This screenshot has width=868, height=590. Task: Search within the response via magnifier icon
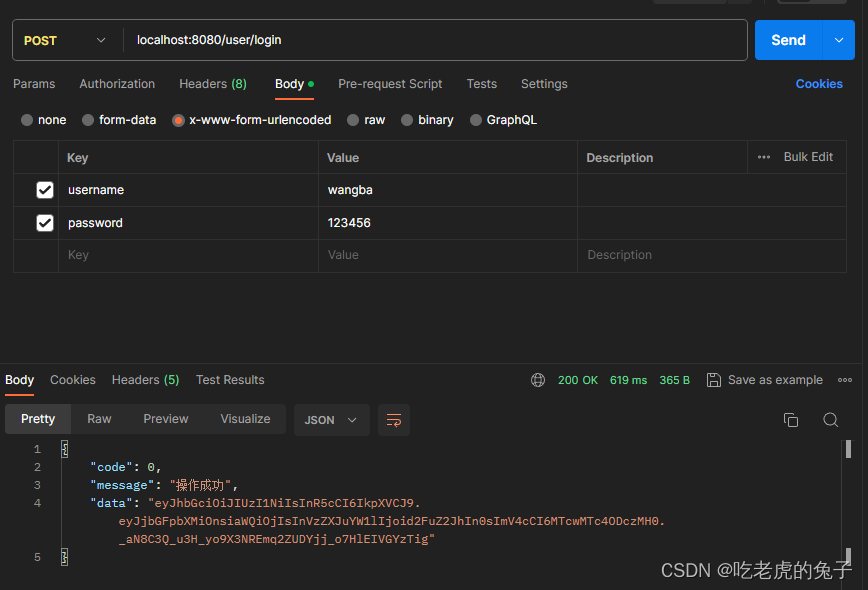[831, 420]
